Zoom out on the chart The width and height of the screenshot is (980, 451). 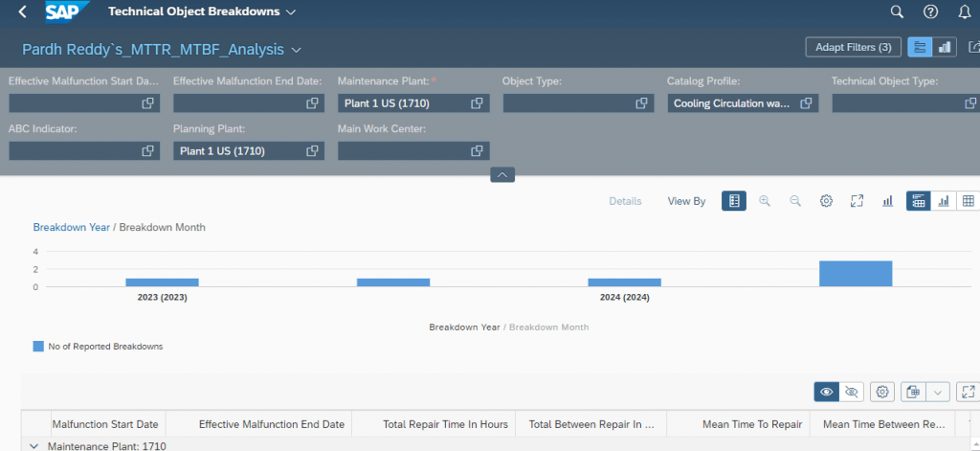click(795, 201)
